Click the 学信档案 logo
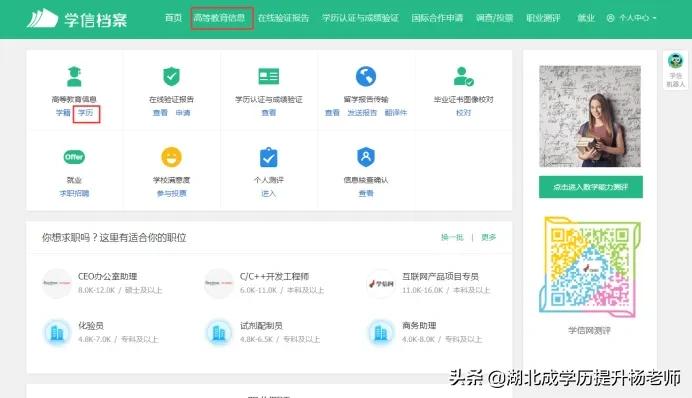This screenshot has height=398, width=692. click(77, 19)
